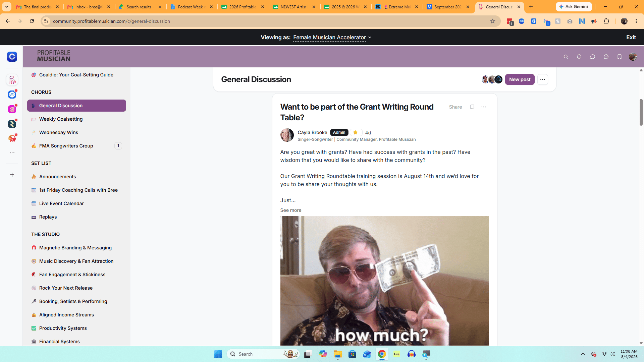Open the Circle community switcher logo

pos(12,57)
